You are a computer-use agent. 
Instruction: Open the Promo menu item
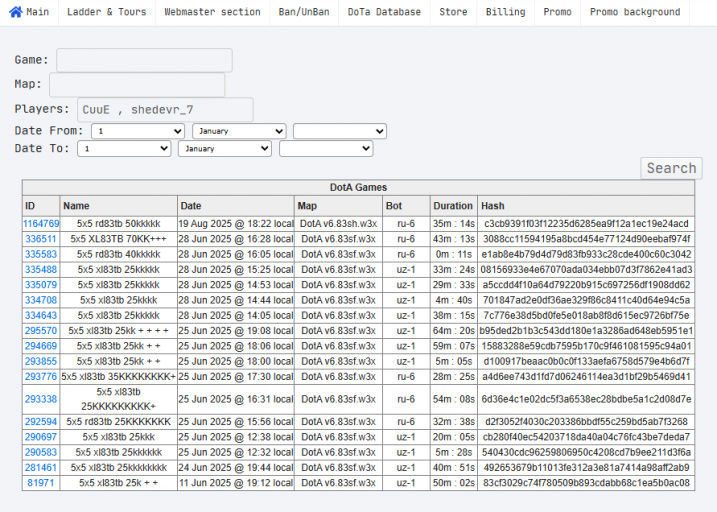557,12
